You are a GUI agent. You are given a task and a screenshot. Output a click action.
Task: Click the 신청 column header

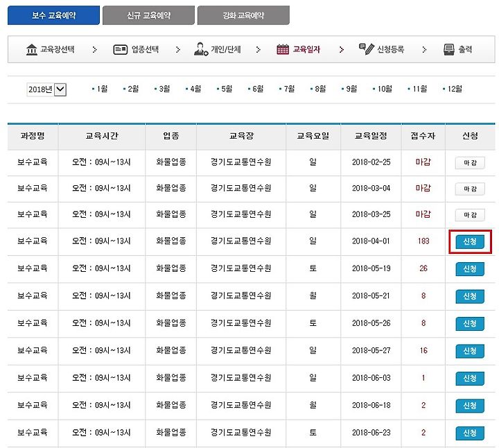point(470,137)
